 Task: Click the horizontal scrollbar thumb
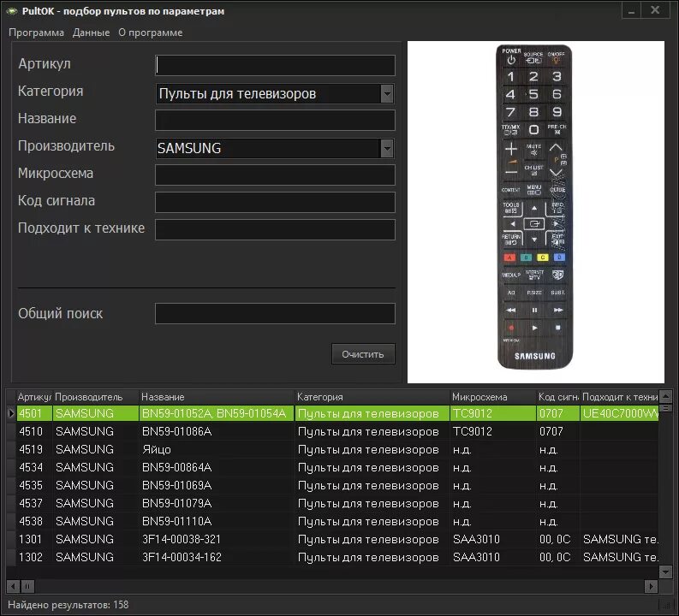pyautogui.click(x=27, y=587)
